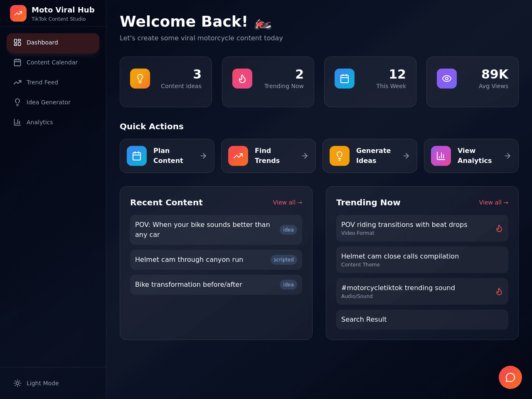Click flame icon beside #motorcycletiktok trending sound
This screenshot has width=532, height=399.
[x=499, y=291]
